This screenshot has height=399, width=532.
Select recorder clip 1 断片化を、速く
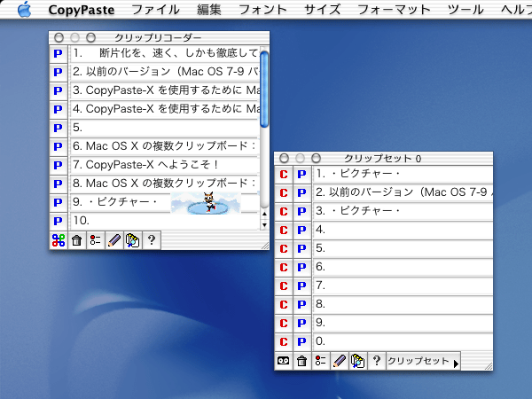click(165, 53)
